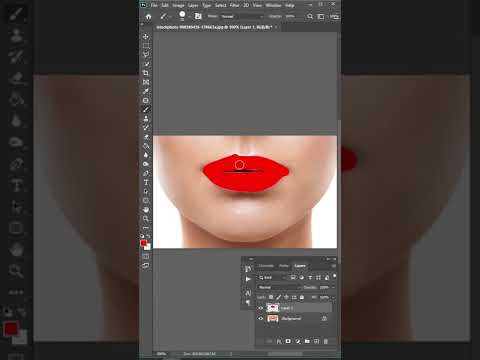Select the Blur tool

(x=146, y=155)
